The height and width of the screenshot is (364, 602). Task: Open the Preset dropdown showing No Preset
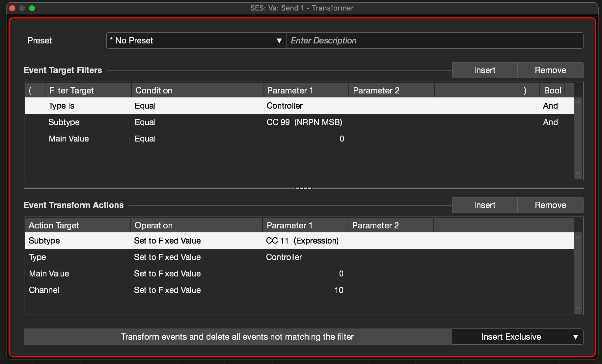coord(196,40)
